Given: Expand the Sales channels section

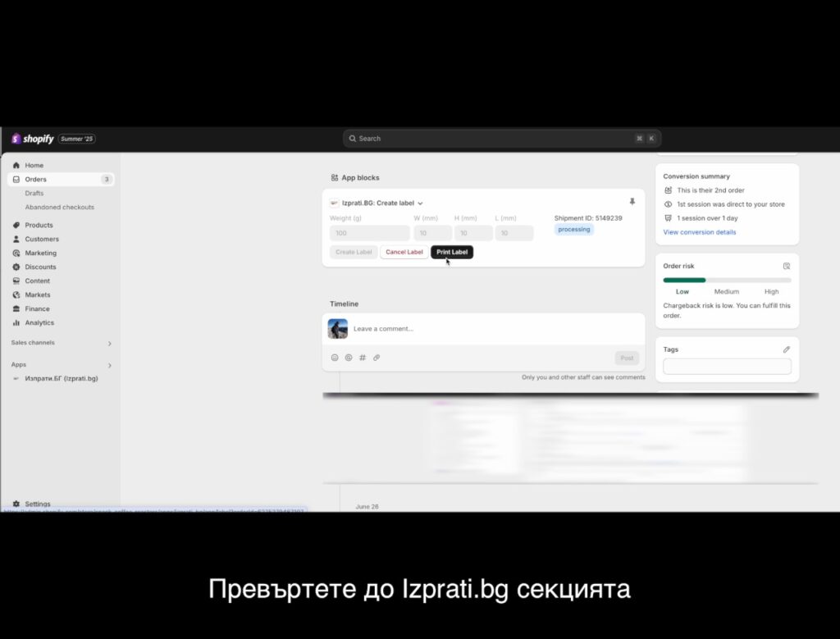Looking at the screenshot, I should click(109, 344).
